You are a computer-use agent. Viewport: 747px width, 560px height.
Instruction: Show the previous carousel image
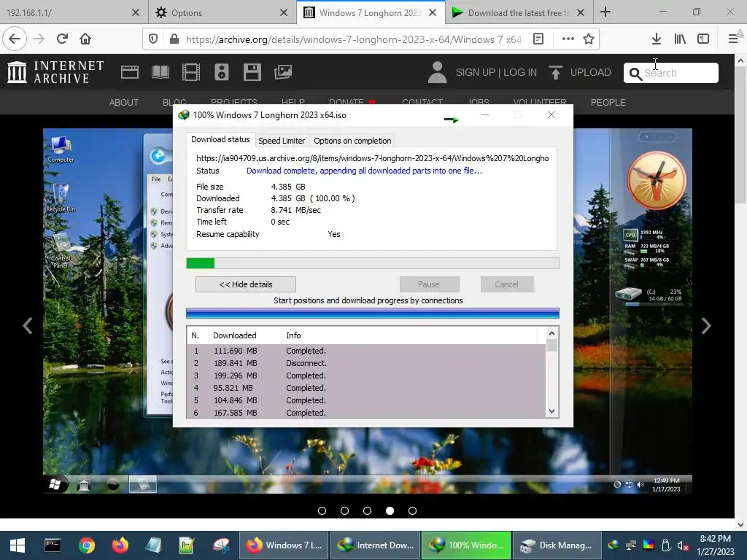pos(28,326)
